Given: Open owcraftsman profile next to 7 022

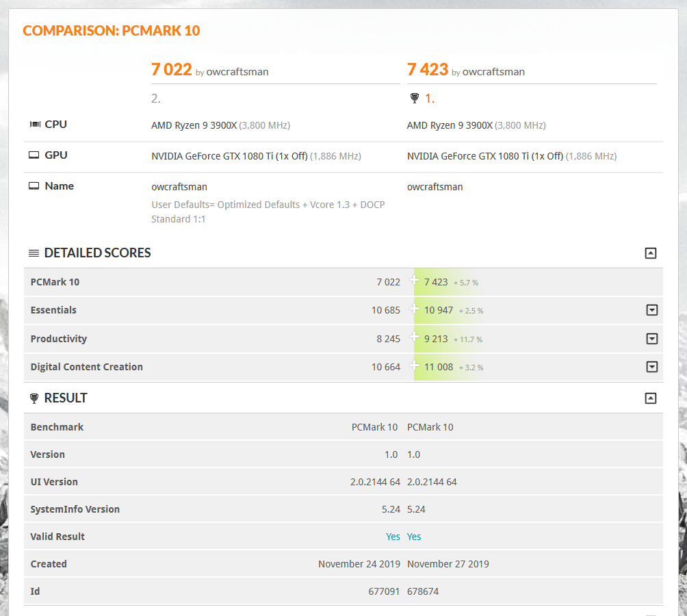Looking at the screenshot, I should pos(237,72).
